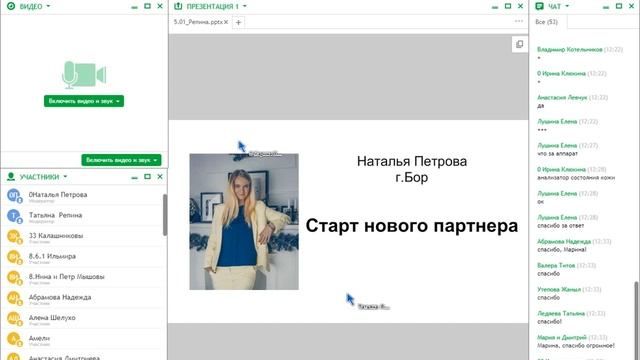Click the chat scrollbar thumb

636,320
